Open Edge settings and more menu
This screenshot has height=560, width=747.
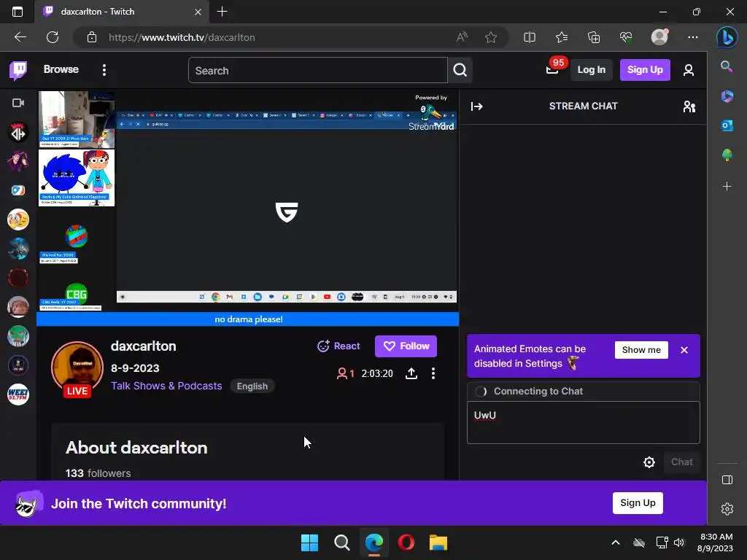click(693, 37)
